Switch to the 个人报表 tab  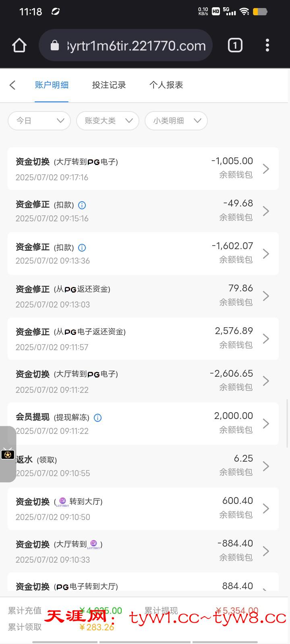pos(166,85)
